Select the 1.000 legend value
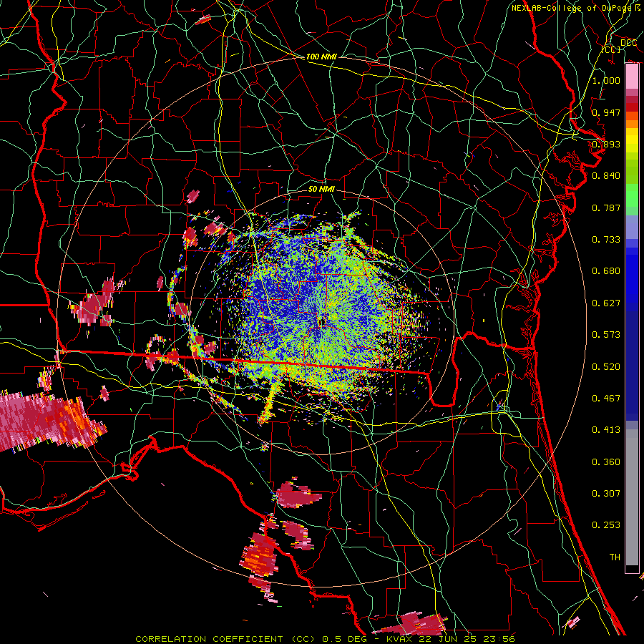 (606, 80)
